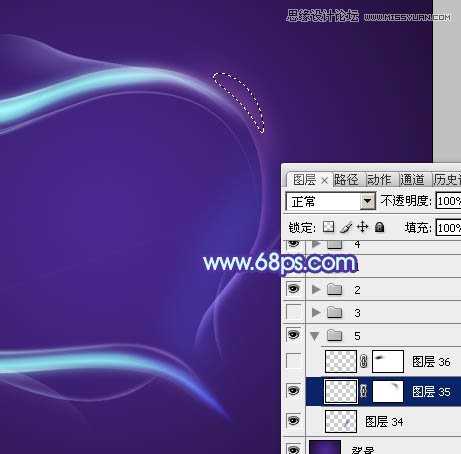Click group name 3
The width and height of the screenshot is (461, 454).
(x=357, y=313)
